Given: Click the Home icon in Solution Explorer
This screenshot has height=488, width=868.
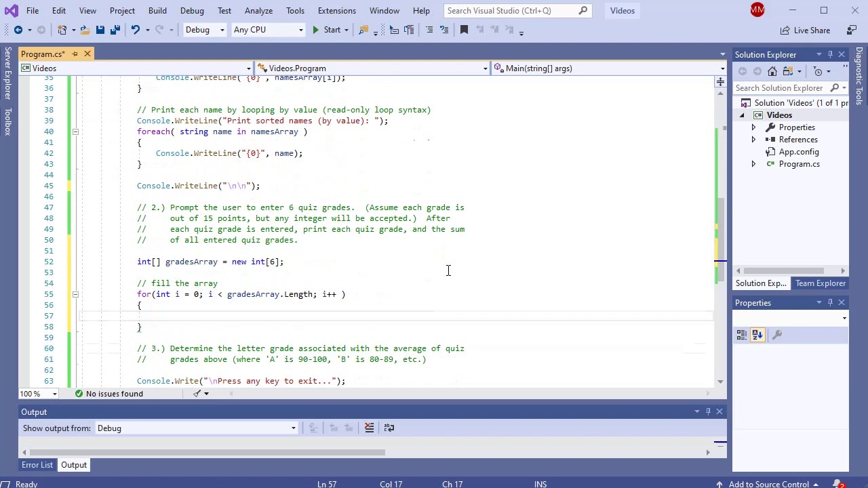Looking at the screenshot, I should (772, 71).
